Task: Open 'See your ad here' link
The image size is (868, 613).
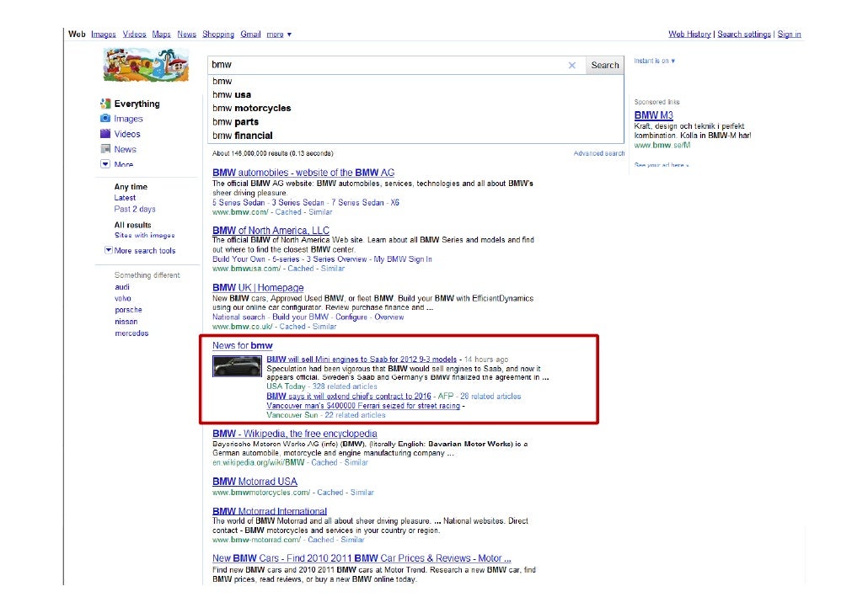Action: (x=662, y=165)
